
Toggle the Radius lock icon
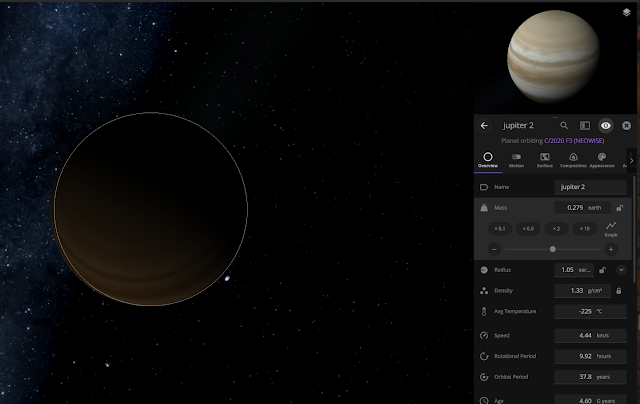pyautogui.click(x=602, y=270)
